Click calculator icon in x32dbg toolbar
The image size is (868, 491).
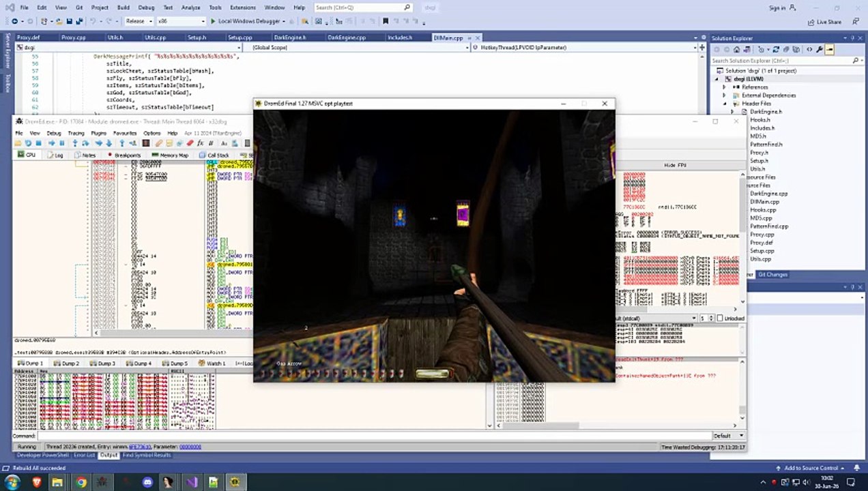point(247,143)
